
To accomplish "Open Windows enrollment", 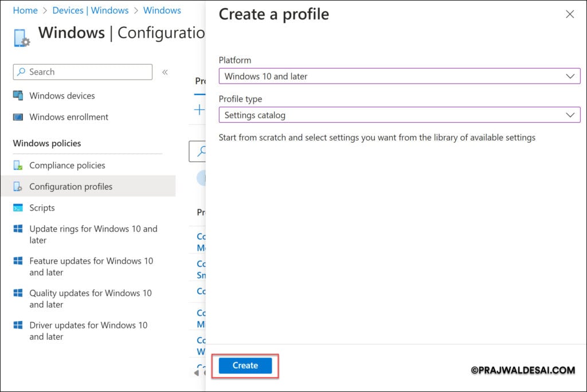I will pyautogui.click(x=69, y=117).
